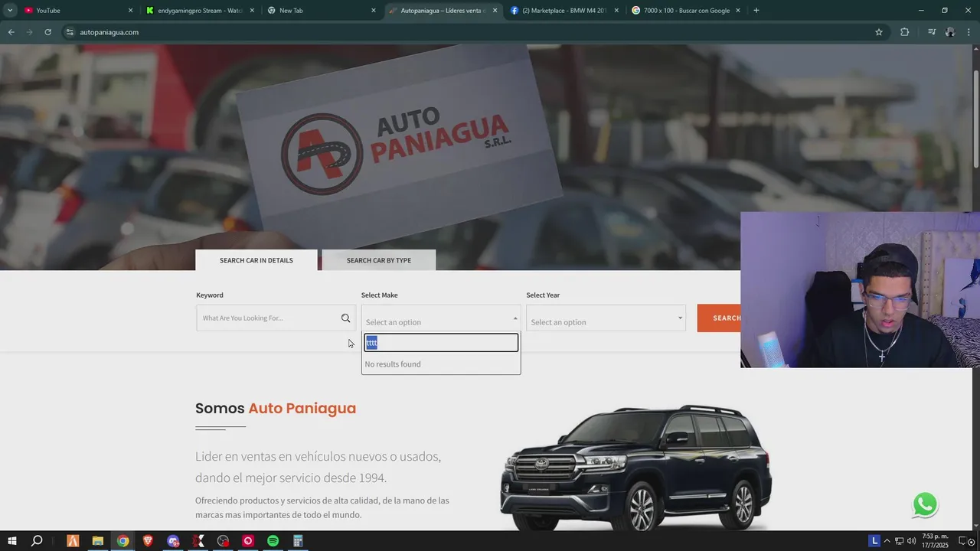
Task: Bookmark this page with star icon
Action: point(879,32)
